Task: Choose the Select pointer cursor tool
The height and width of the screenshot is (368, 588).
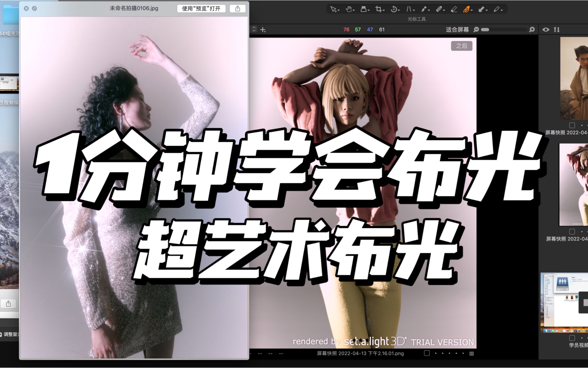Action: (x=333, y=9)
